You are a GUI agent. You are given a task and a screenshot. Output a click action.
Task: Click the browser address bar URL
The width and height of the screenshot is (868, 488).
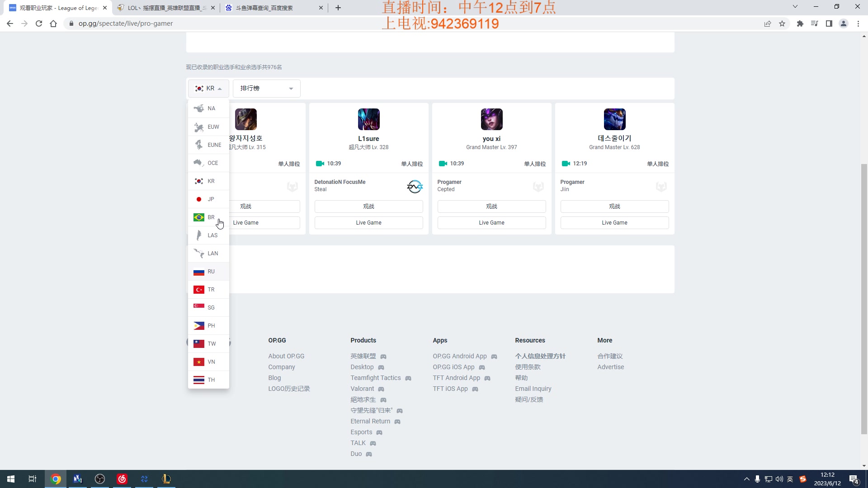click(x=126, y=23)
